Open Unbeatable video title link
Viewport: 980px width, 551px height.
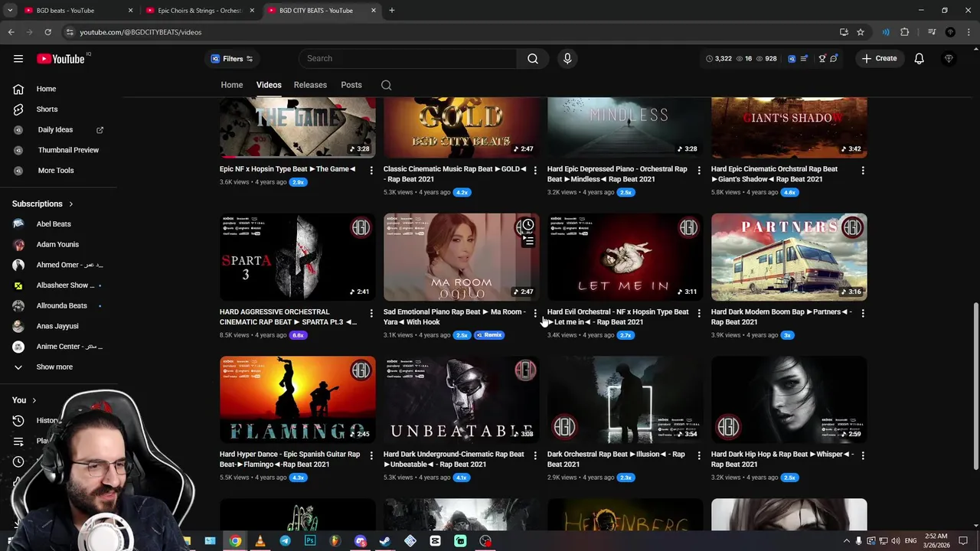pos(454,459)
